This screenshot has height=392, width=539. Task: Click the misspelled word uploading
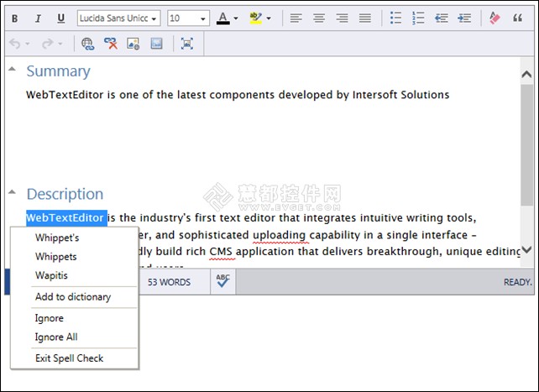pyautogui.click(x=279, y=235)
